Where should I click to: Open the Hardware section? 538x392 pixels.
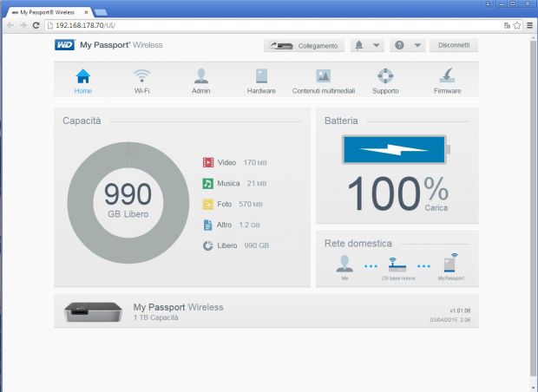[x=261, y=81]
